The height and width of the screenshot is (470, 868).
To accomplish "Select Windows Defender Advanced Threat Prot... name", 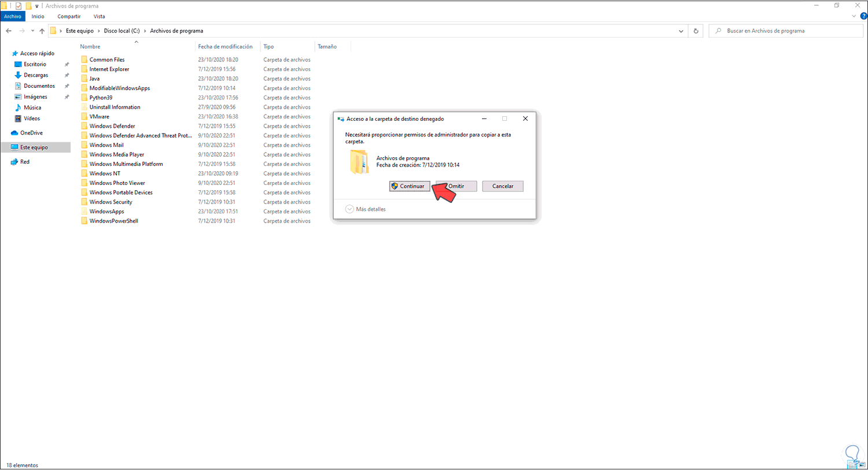I will [141, 136].
